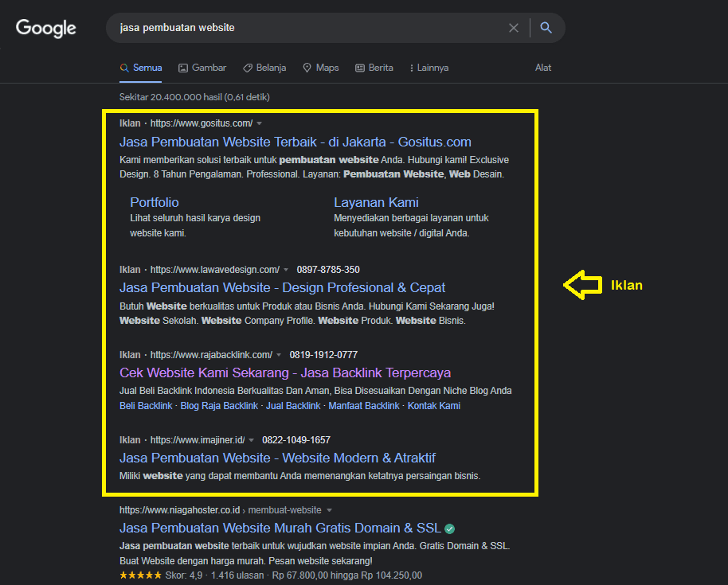
Task: Click the Sekitar 20.400.000 hasil text
Action: click(x=194, y=97)
